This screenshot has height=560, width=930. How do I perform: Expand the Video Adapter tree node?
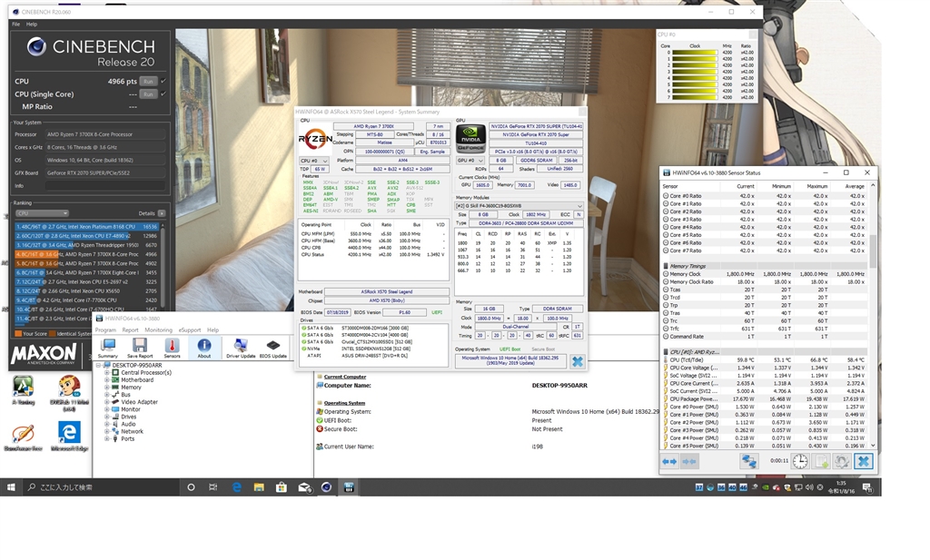tap(107, 402)
